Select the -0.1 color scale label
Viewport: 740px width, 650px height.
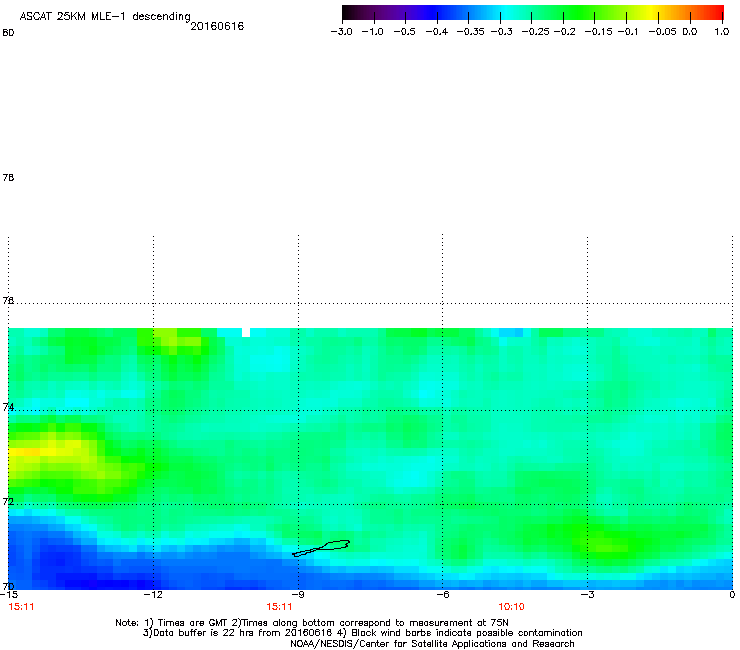[628, 32]
